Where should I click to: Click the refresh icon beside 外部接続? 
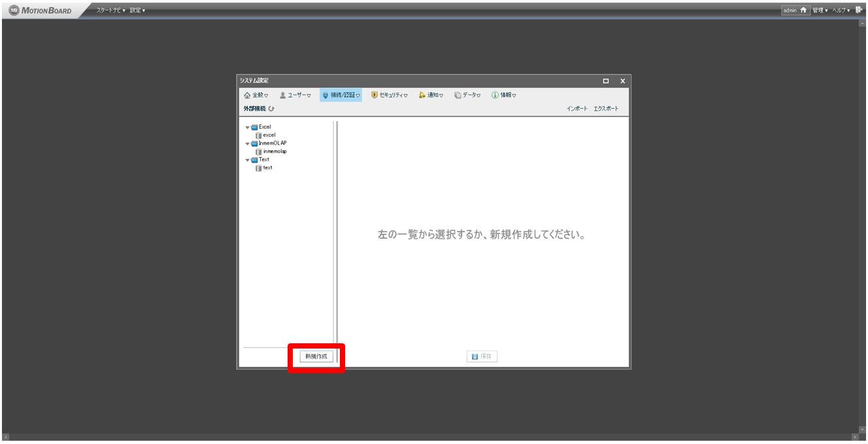(271, 109)
